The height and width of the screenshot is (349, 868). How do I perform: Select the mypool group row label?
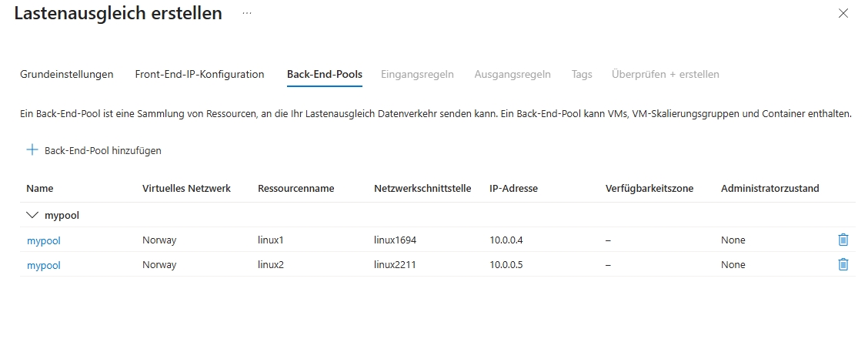pos(62,216)
